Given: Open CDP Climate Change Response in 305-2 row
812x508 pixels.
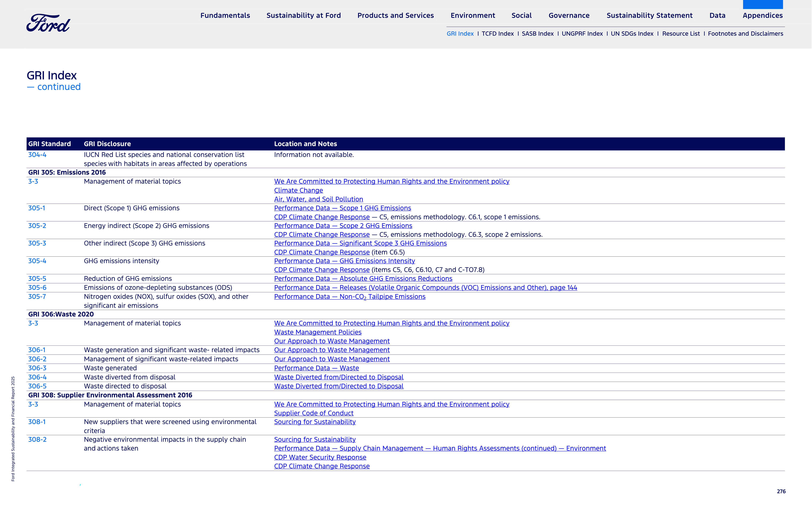Looking at the screenshot, I should [322, 234].
